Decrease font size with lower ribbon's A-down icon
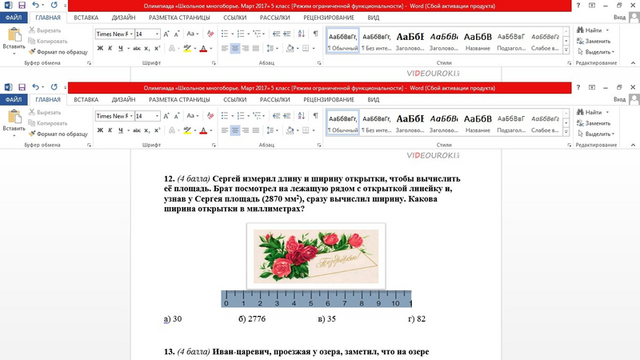 coord(177,116)
